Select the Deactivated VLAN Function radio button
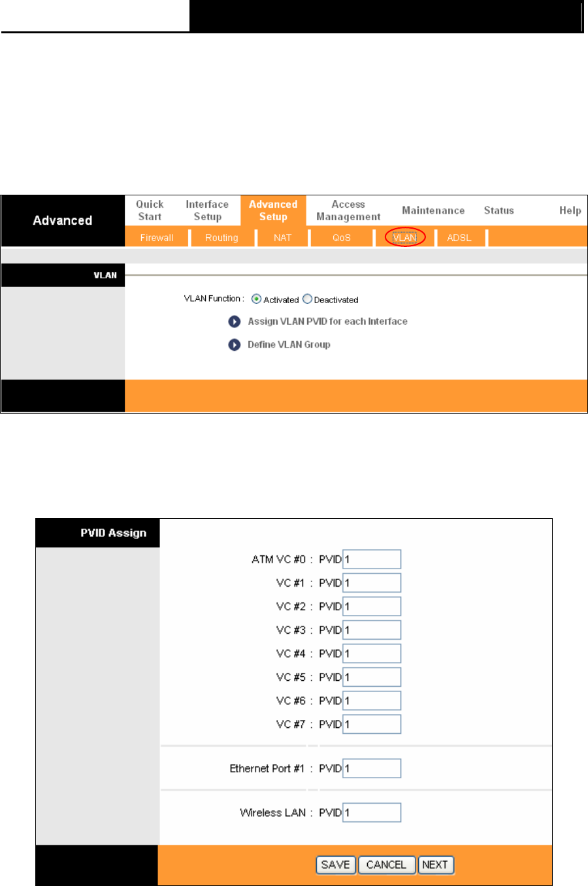 [307, 299]
